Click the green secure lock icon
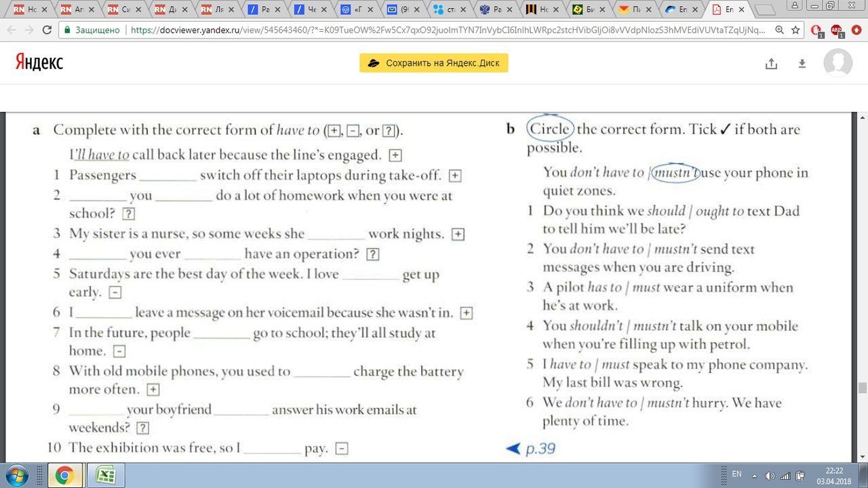The image size is (868, 488). point(66,30)
